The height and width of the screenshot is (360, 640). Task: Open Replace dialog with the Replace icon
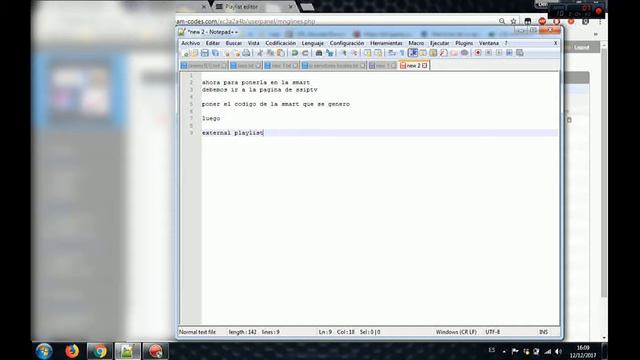pyautogui.click(x=329, y=53)
